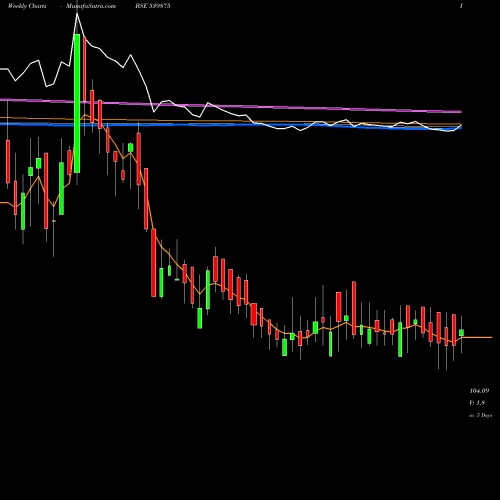Click the "Weekly Charts" title text
Viewport: 500px width, 500px height.
point(27,6)
